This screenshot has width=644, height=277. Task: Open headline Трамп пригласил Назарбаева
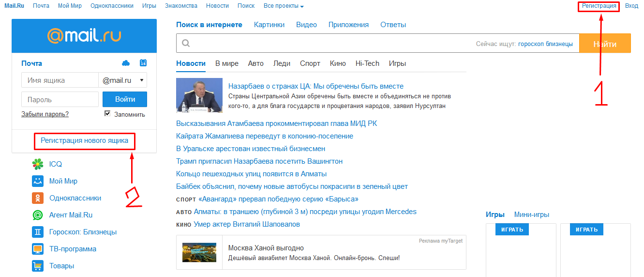tap(259, 161)
